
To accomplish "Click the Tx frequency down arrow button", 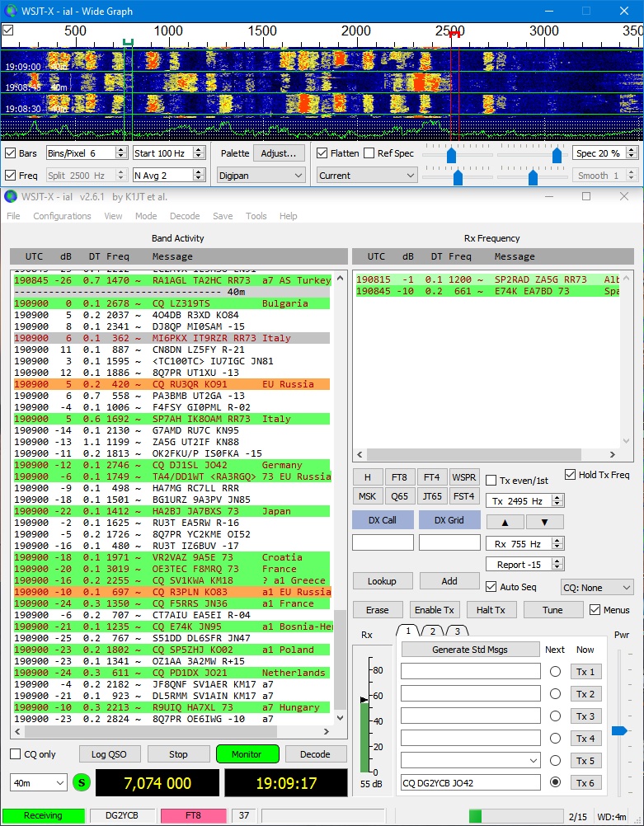I will pos(544,522).
